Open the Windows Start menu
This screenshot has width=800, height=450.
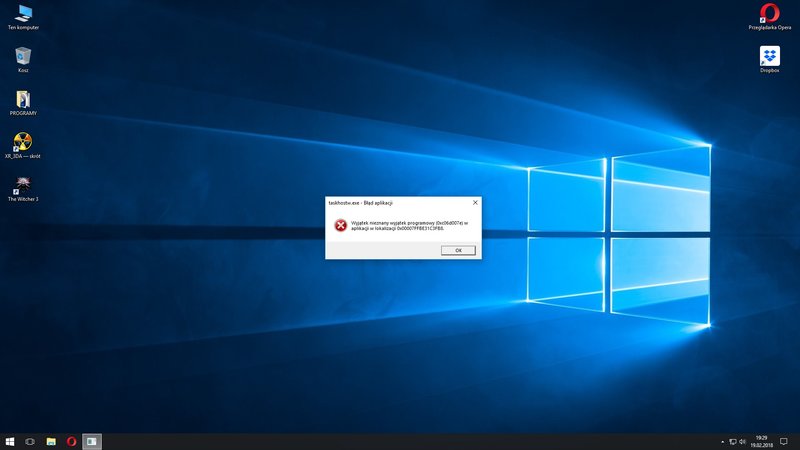point(10,441)
